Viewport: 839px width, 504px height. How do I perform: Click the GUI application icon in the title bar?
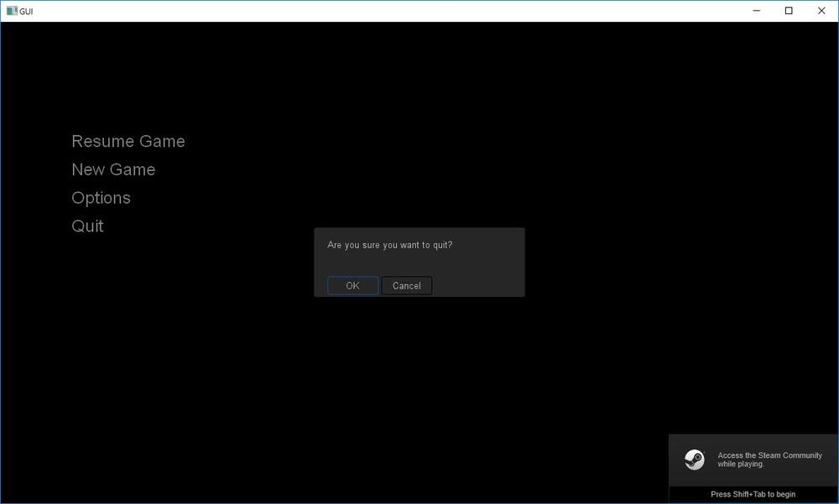point(12,11)
